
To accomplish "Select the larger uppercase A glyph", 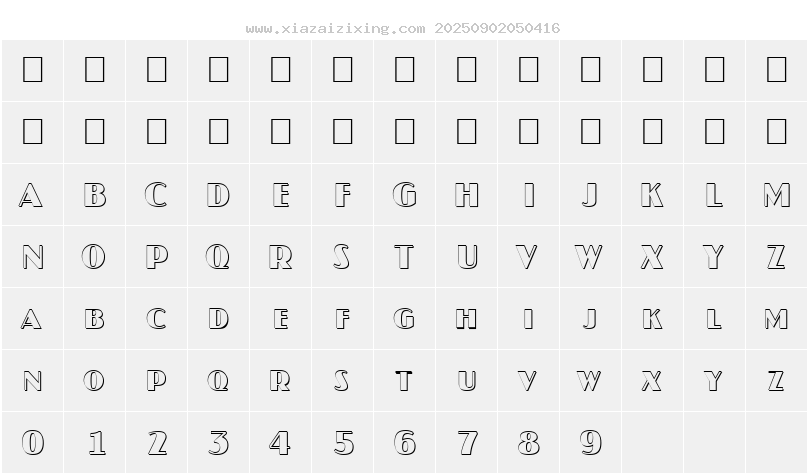I will (31, 195).
